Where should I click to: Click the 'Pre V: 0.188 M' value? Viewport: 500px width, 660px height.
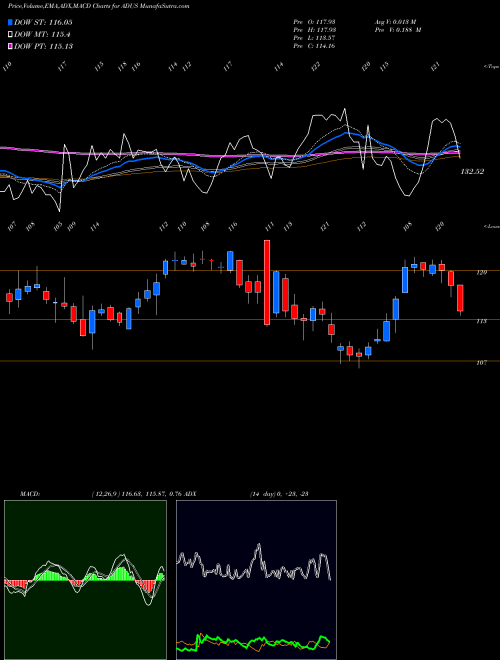[x=398, y=30]
